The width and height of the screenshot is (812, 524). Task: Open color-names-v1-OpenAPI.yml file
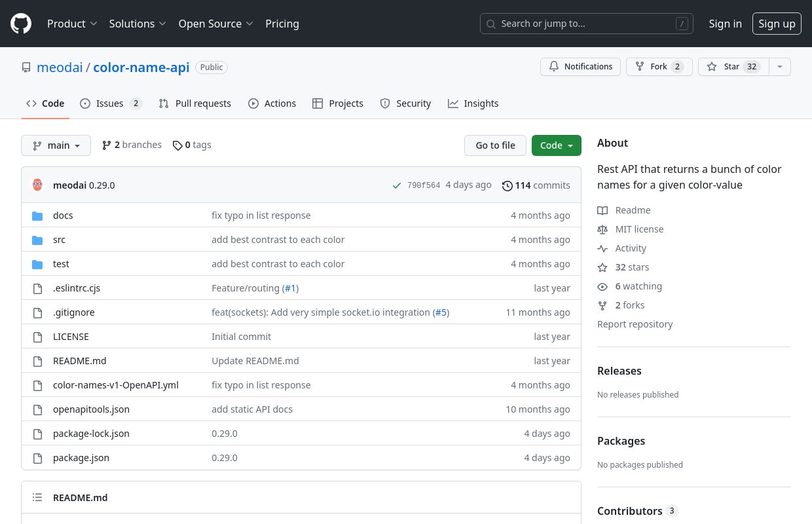click(116, 385)
